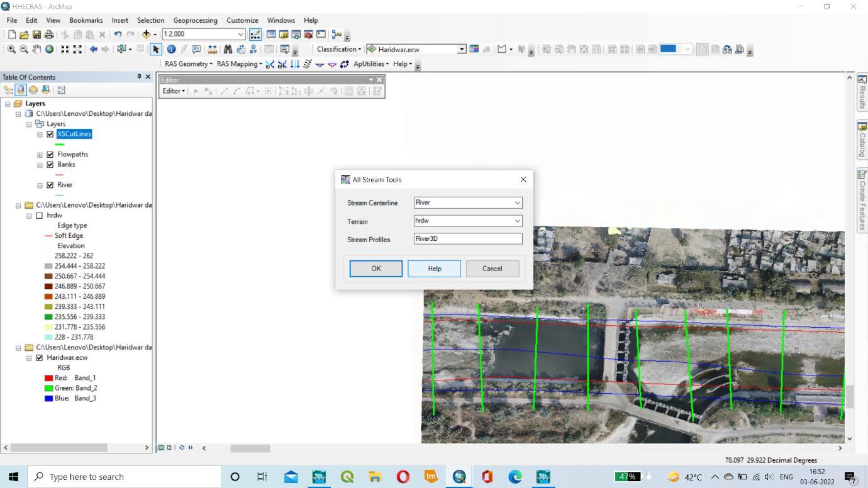Click OK in All Stream Tools dialog

(376, 269)
